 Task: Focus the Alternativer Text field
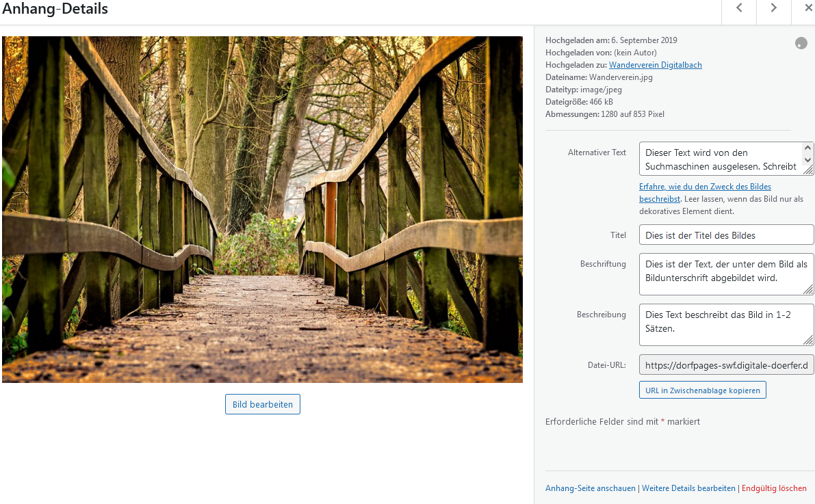click(720, 159)
